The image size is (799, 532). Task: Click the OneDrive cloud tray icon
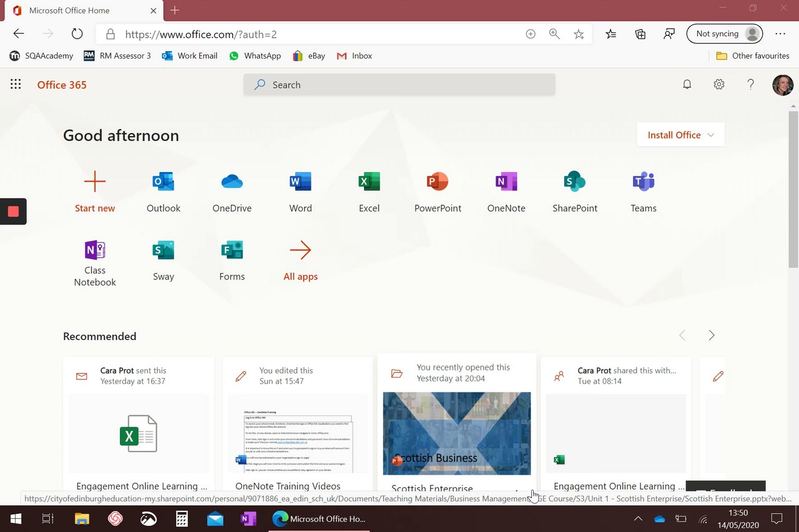660,518
